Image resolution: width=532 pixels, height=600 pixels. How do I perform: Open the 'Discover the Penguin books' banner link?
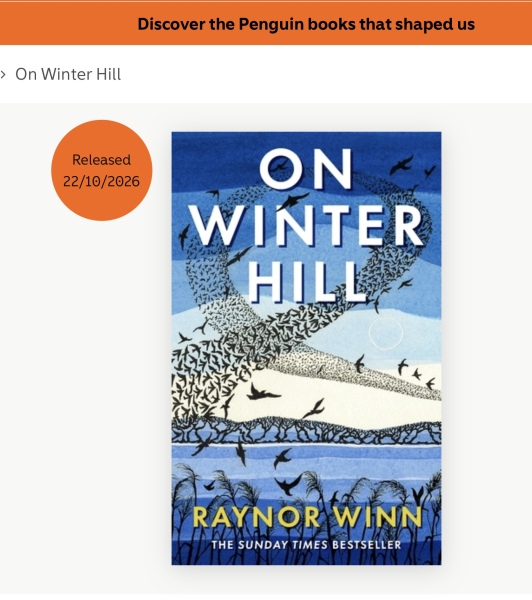[x=306, y=24]
